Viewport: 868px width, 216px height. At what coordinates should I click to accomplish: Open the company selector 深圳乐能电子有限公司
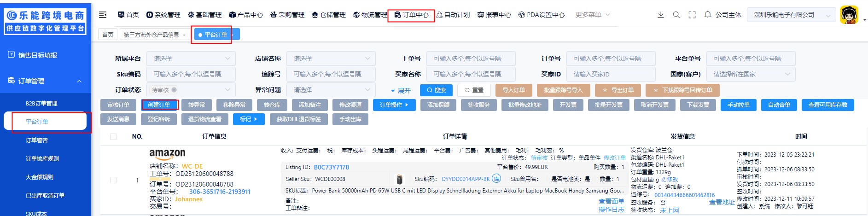791,15
